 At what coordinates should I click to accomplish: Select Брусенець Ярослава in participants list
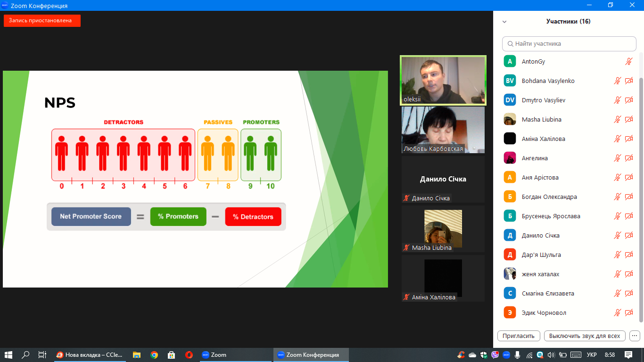[569, 216]
